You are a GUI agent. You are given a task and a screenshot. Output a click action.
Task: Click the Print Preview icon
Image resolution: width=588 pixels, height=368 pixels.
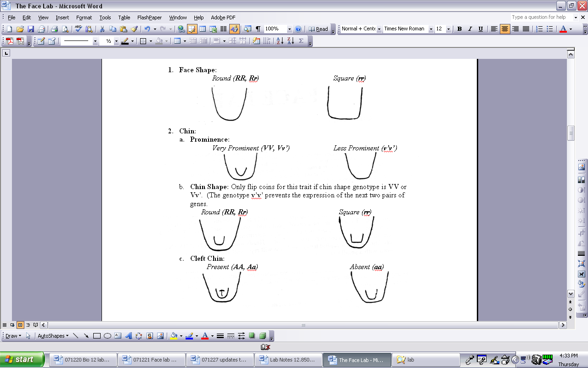(x=65, y=29)
